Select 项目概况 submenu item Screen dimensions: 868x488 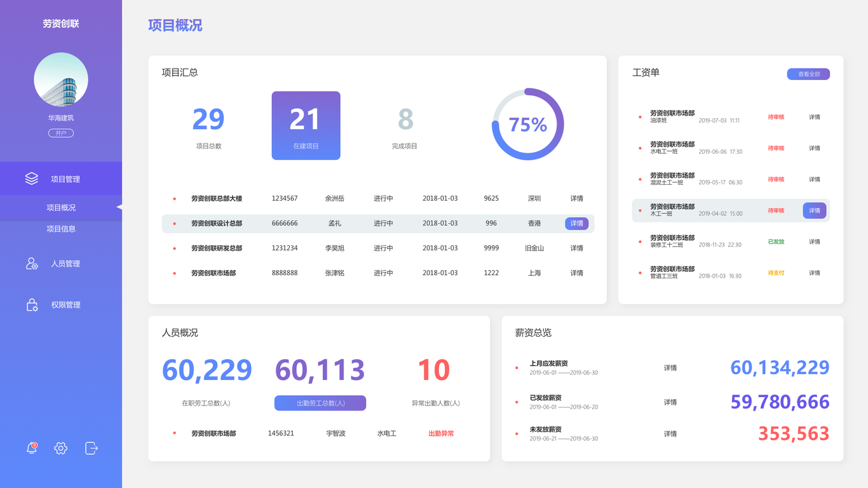(x=61, y=208)
